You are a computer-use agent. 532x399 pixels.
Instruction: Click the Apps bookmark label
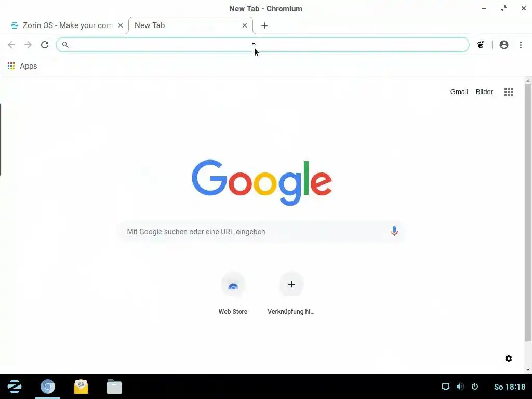point(29,66)
